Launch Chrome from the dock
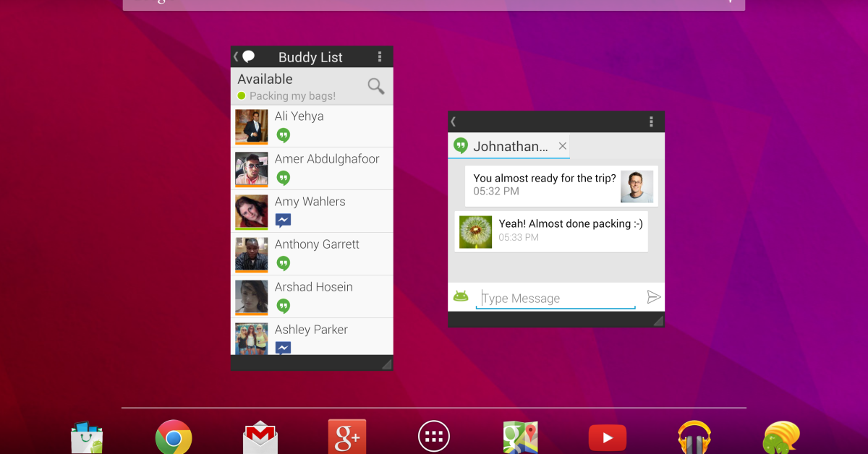 (174, 437)
